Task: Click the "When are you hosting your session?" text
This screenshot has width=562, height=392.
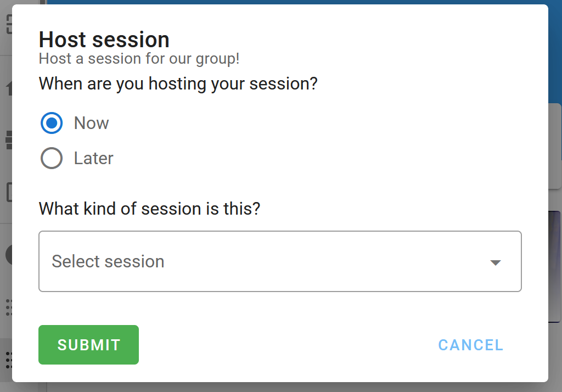Action: 178,84
